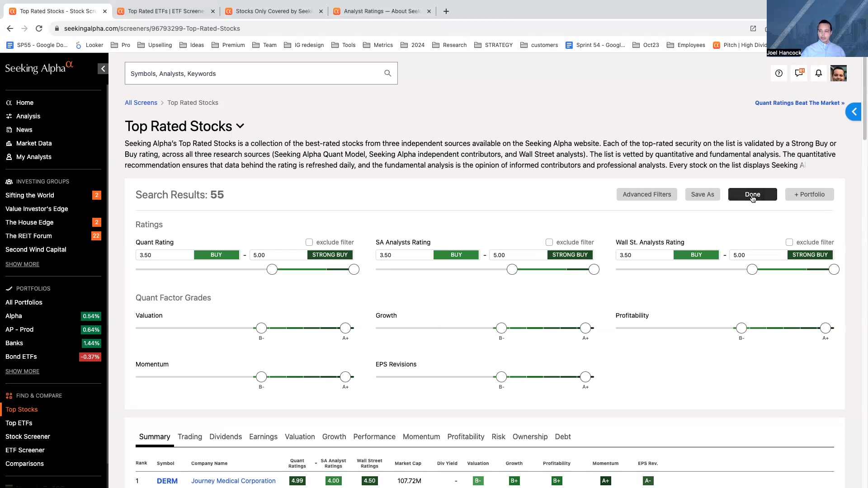The height and width of the screenshot is (488, 868).
Task: Expand the Top Rated Stocks title dropdown
Action: point(240,127)
